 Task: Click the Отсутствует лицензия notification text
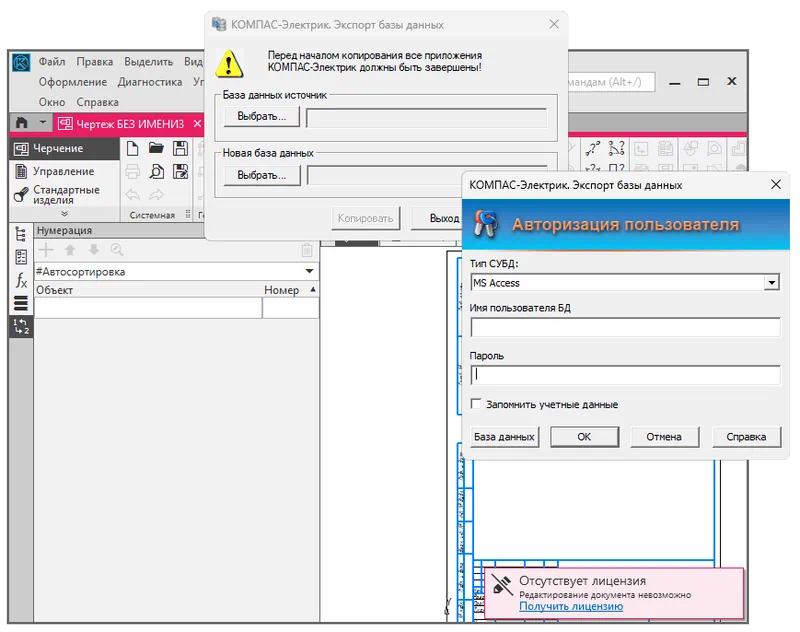click(582, 580)
